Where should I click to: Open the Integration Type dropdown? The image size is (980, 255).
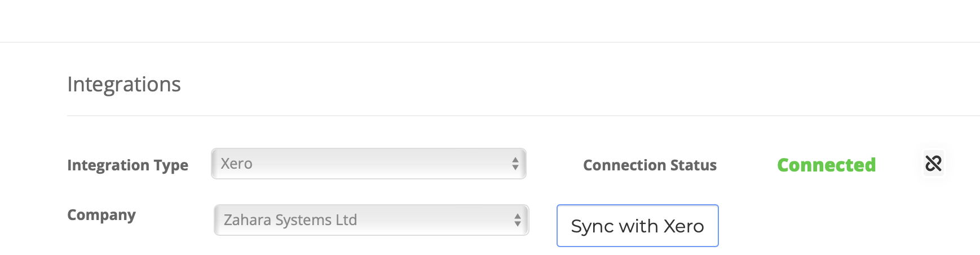(x=369, y=164)
